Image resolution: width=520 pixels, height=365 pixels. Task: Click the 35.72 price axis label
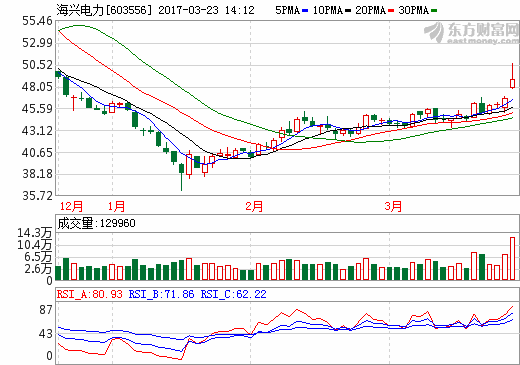(37, 196)
